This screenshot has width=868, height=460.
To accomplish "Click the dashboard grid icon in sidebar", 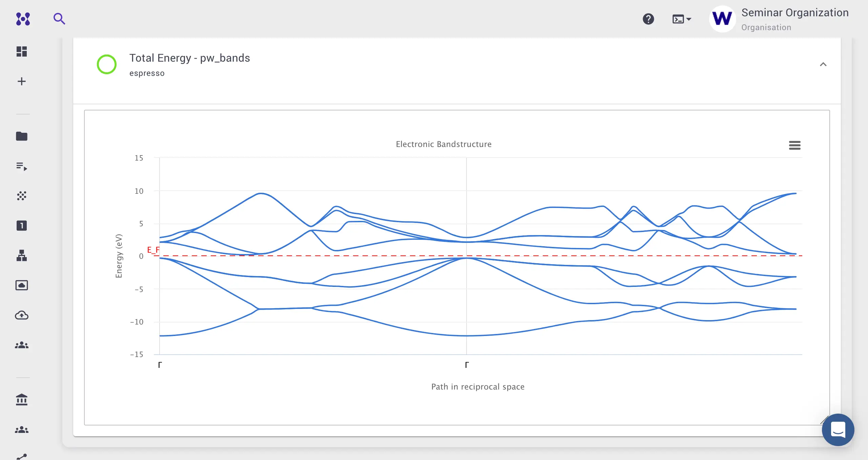I will pos(22,51).
